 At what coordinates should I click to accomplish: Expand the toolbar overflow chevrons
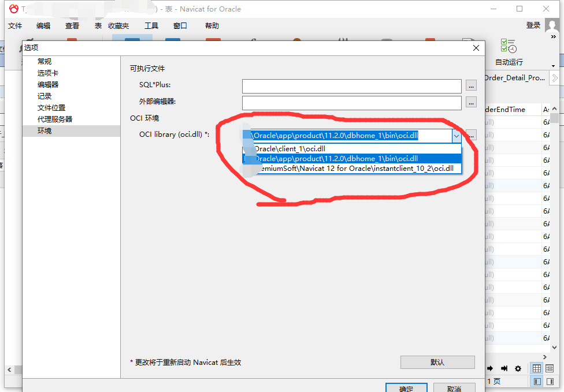(553, 36)
